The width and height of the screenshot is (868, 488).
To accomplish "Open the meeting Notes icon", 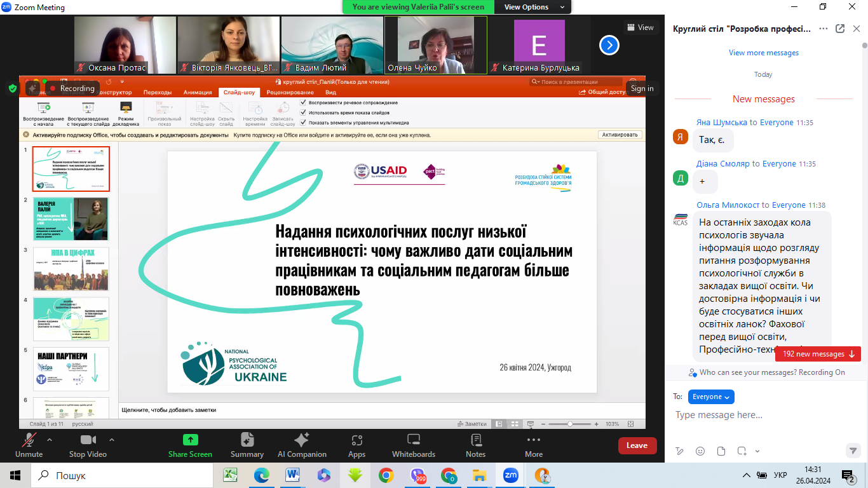I will 475,440.
